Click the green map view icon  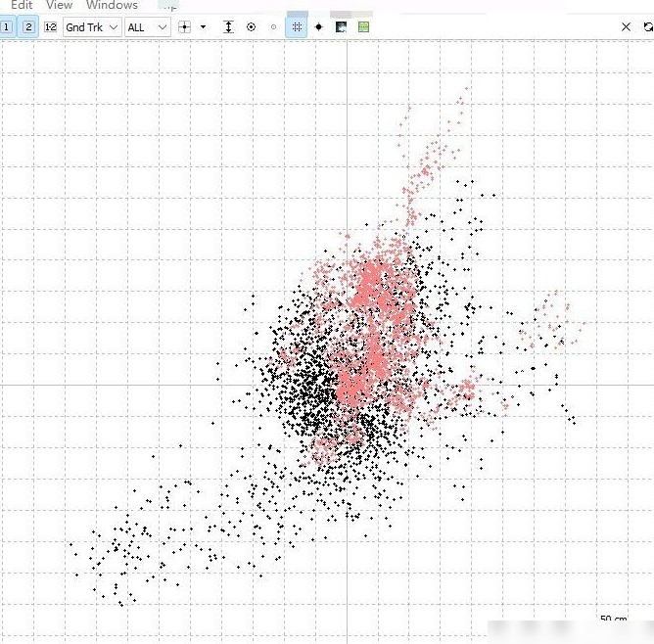363,27
